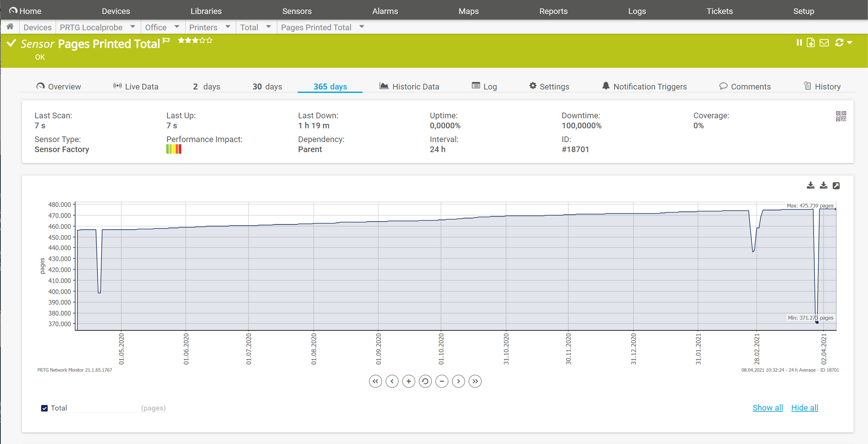
Task: Toggle the priority flag next to sensor name
Action: (166, 41)
